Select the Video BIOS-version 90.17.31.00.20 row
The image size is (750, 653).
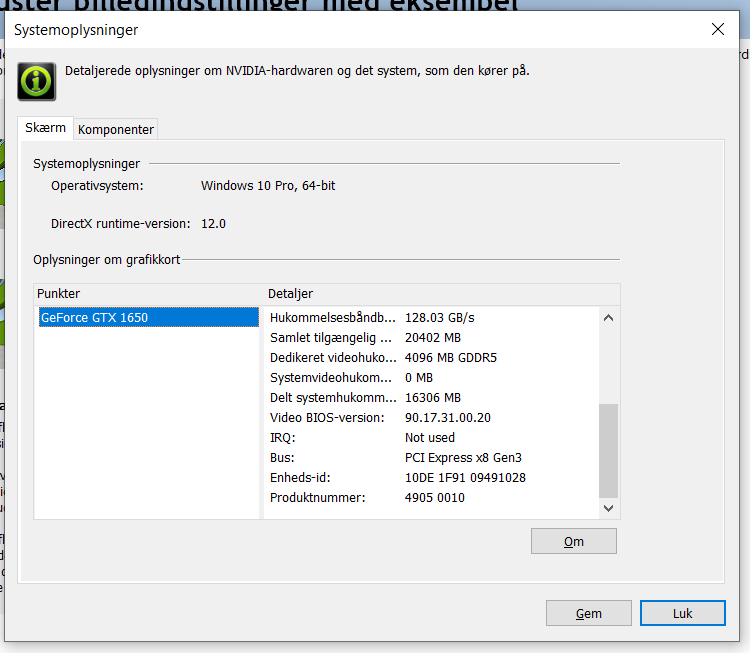431,418
